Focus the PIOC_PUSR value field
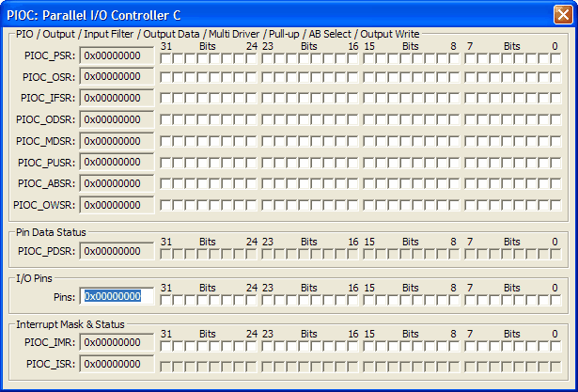This screenshot has height=392, width=578. pos(117,163)
